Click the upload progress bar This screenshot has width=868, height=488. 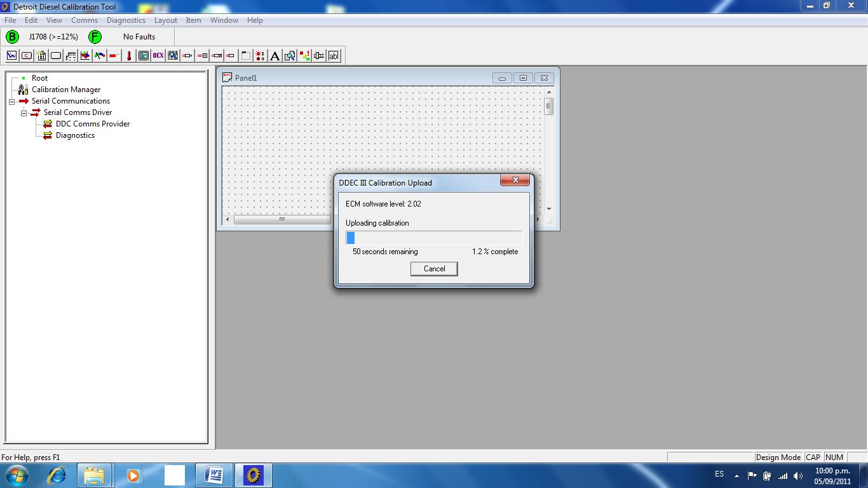(x=434, y=238)
